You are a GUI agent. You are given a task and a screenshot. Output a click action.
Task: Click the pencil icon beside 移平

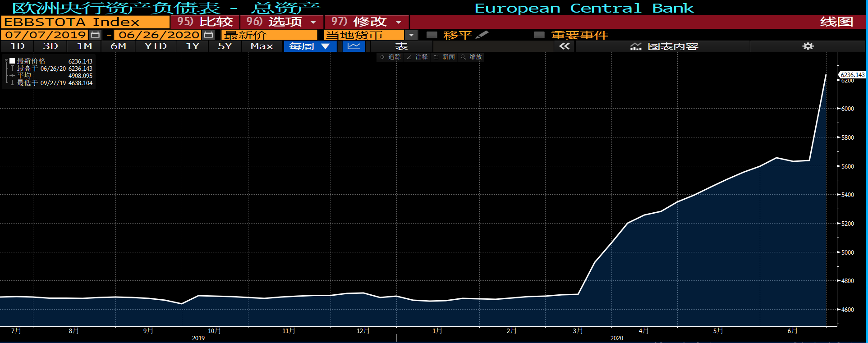point(482,35)
